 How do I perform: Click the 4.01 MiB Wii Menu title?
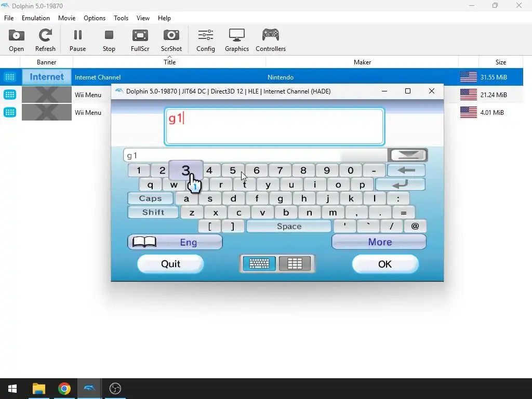[x=88, y=113]
